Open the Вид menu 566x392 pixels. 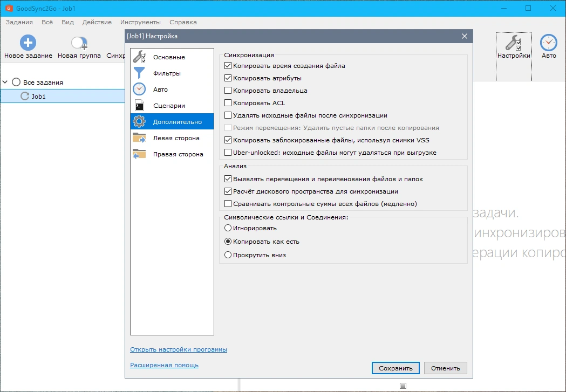(x=67, y=22)
